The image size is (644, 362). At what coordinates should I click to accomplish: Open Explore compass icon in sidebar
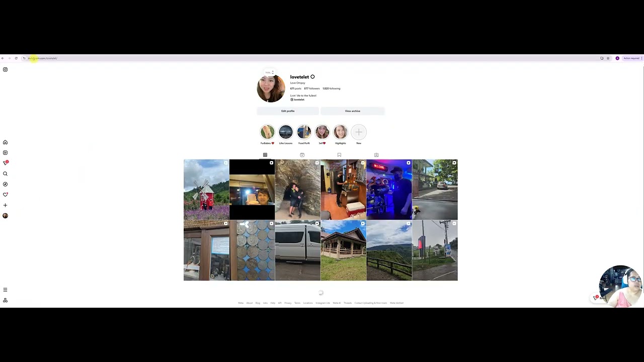click(x=5, y=184)
